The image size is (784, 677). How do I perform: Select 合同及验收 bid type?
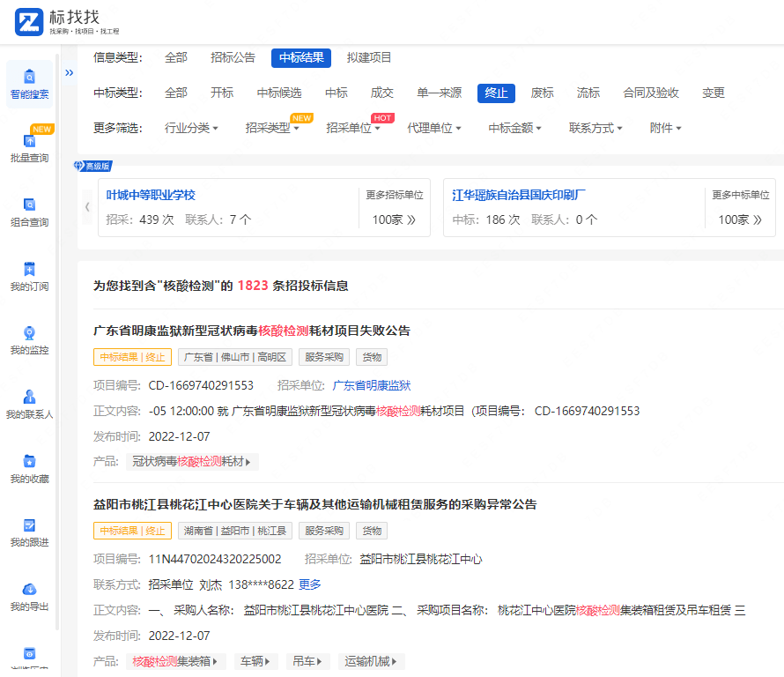[651, 93]
